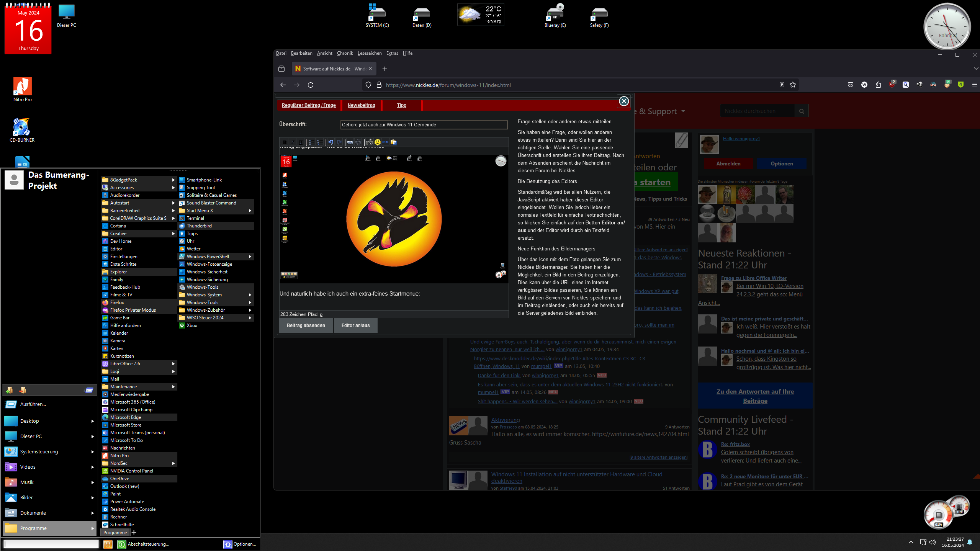Insert a bulleted list in editor
980x551 pixels.
(x=312, y=142)
